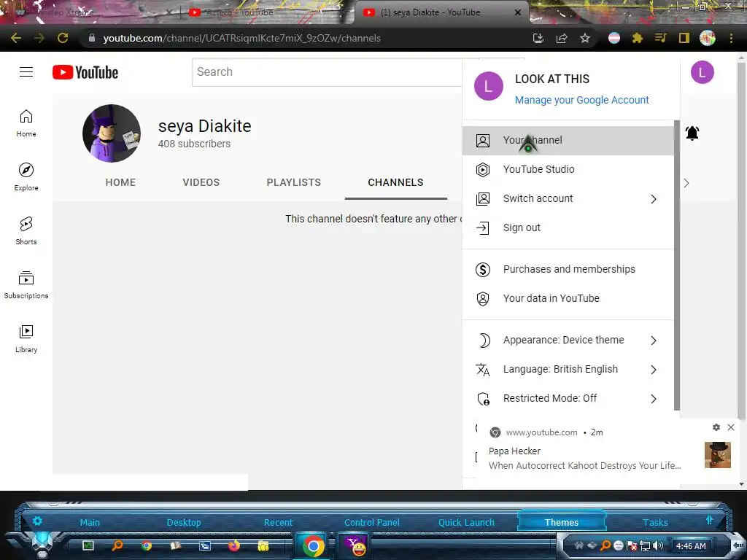Expand Switch account submenu chevron
Screen dimensions: 747x560
(x=654, y=199)
